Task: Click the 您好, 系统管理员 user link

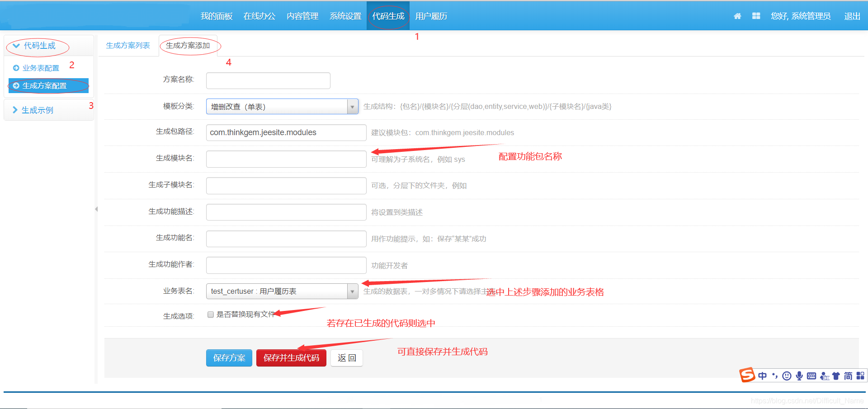Action: pyautogui.click(x=801, y=16)
